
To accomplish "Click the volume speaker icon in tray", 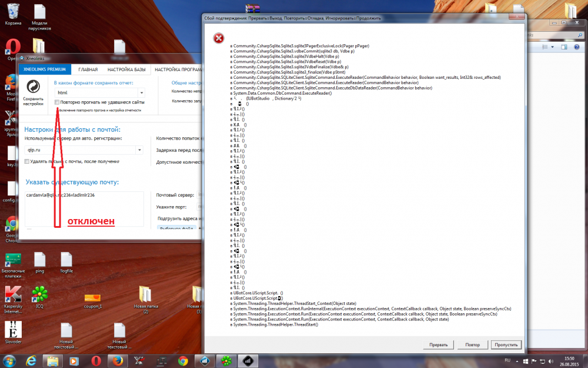I will click(x=550, y=361).
